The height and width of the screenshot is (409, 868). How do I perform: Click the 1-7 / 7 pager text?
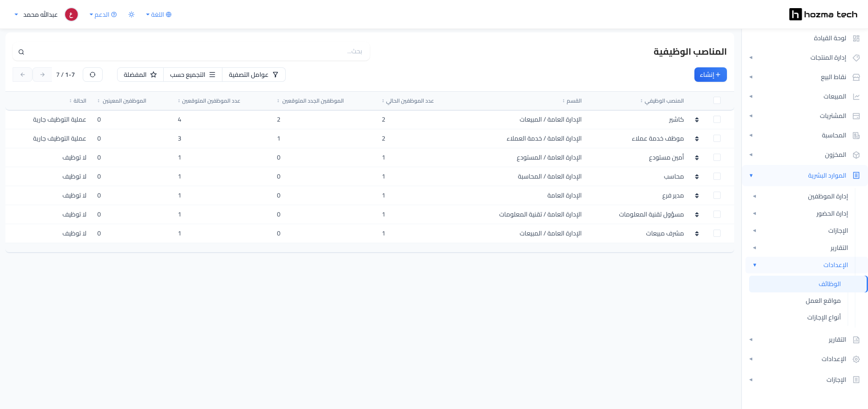pos(66,75)
